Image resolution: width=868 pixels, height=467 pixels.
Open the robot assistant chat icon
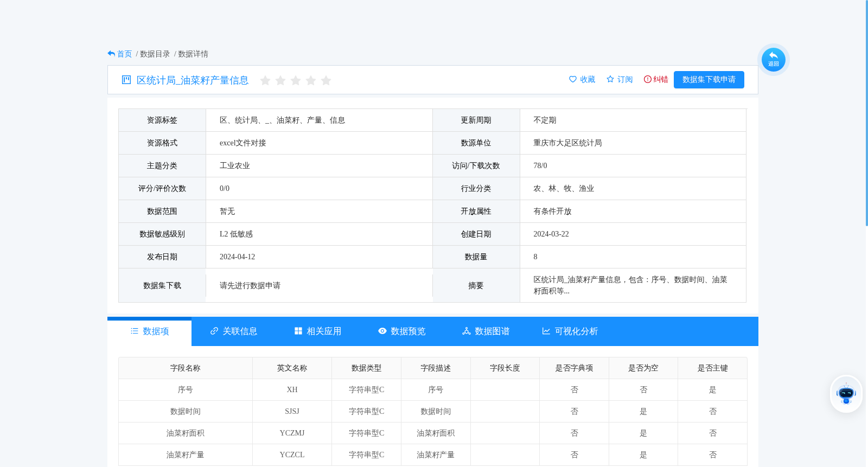tap(846, 394)
